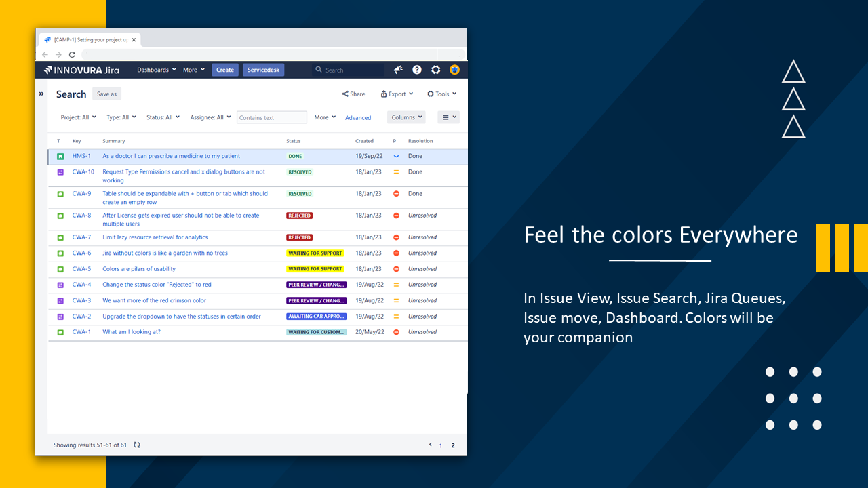Open the Columns dropdown
The image size is (868, 488).
pos(406,117)
